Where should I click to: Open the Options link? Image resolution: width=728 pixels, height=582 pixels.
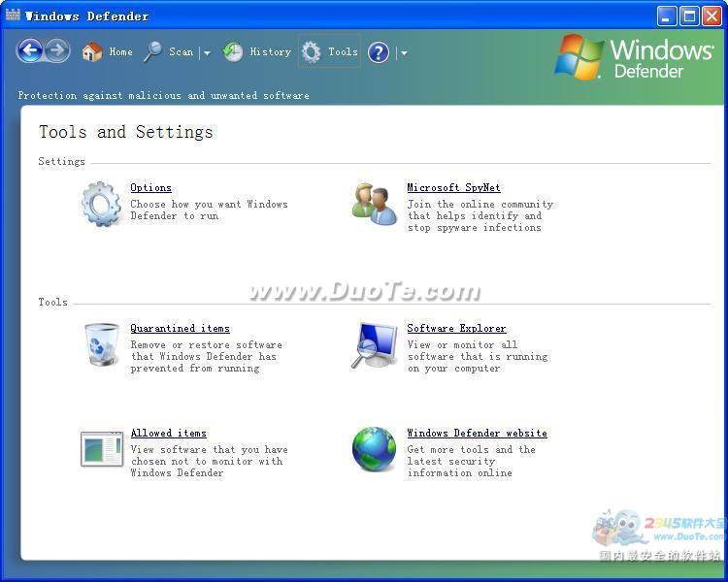tap(150, 188)
